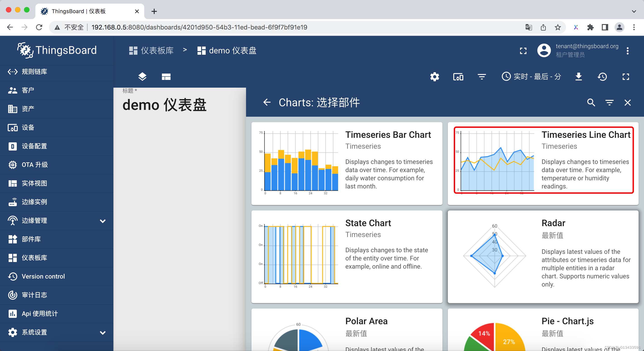
Task: Open the dashboard states layers icon
Action: coord(142,77)
